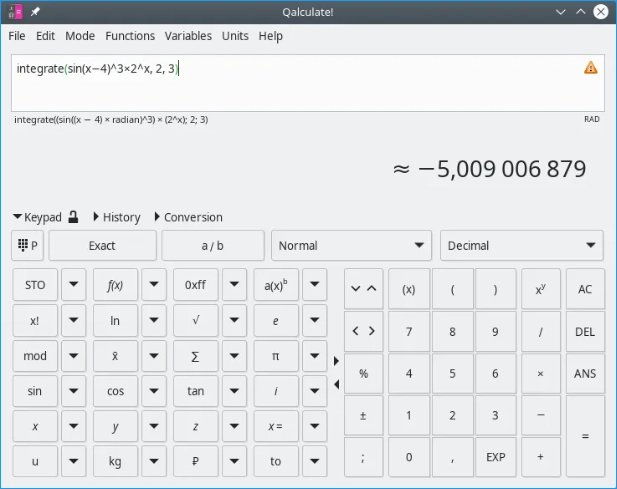Viewport: 617px width, 489px height.
Task: Click the pin icon in title bar
Action: click(35, 12)
